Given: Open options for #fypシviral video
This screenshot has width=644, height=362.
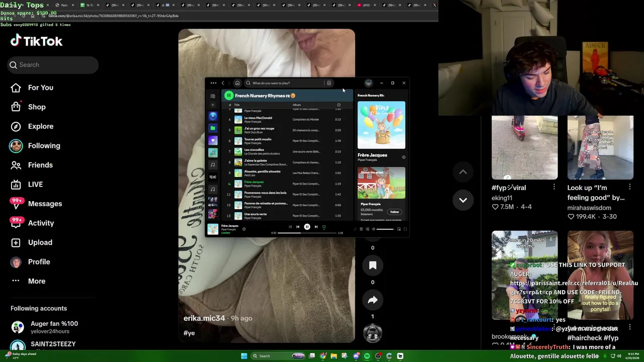Looking at the screenshot, I should coord(554,187).
